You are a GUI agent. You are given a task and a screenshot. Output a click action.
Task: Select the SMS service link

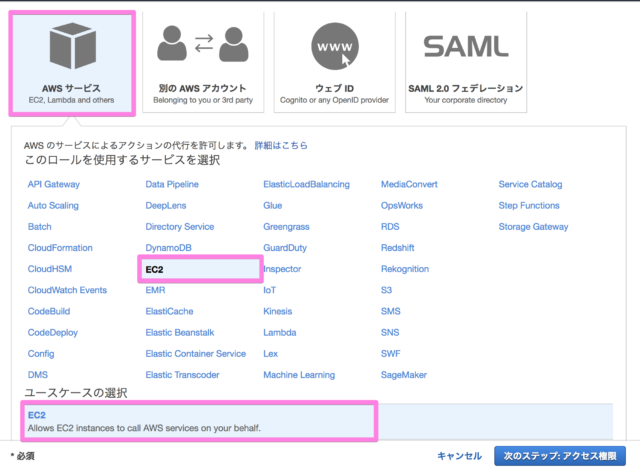click(x=391, y=311)
